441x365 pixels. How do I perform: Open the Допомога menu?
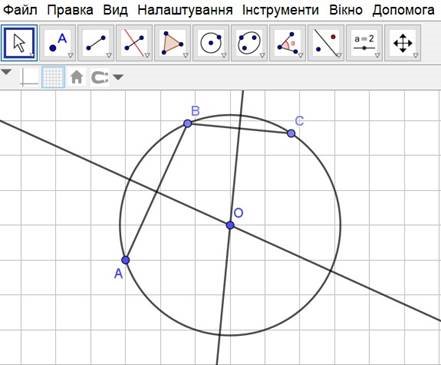403,10
